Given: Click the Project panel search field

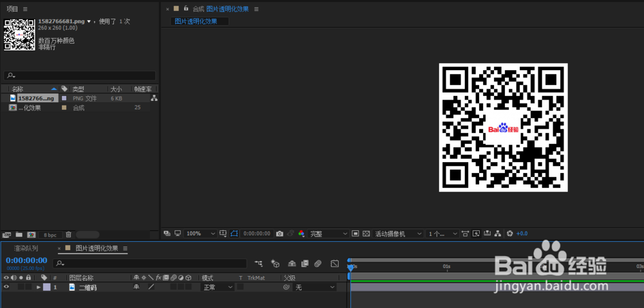Looking at the screenshot, I should [x=80, y=75].
